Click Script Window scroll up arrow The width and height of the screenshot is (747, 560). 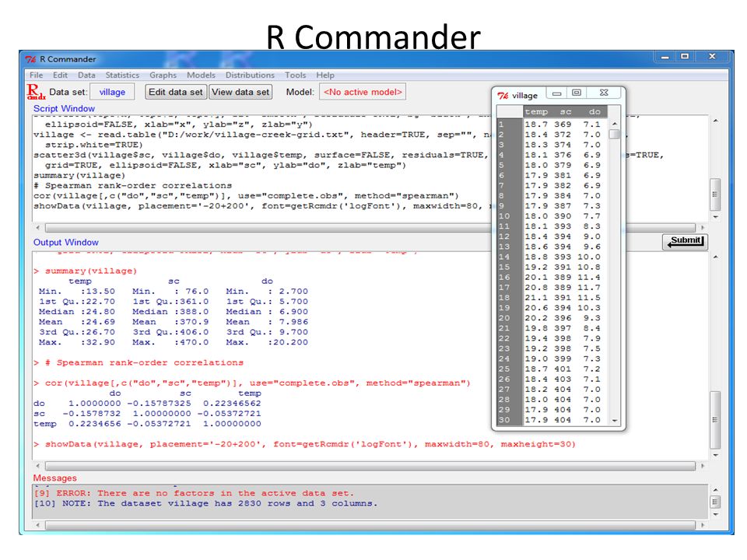(x=716, y=121)
